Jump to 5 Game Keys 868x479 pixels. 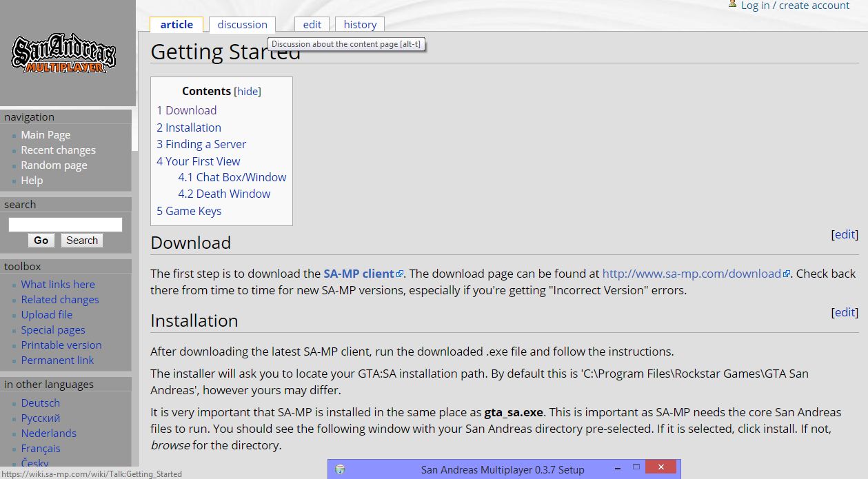click(x=189, y=211)
